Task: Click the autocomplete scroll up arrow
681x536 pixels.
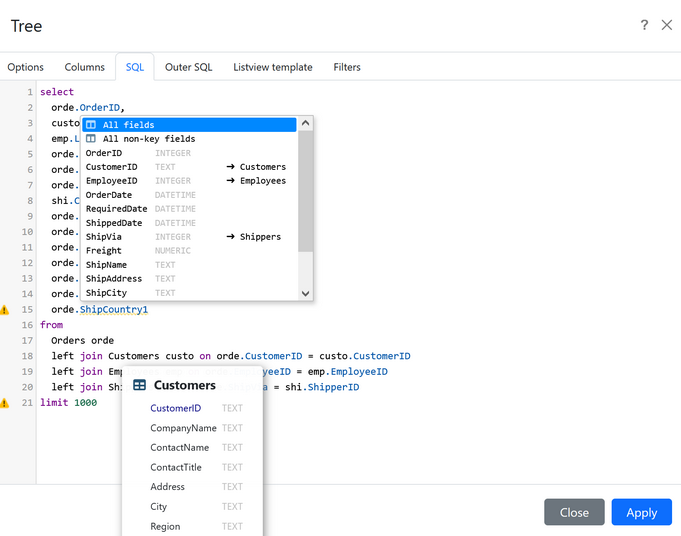Action: pyautogui.click(x=305, y=123)
